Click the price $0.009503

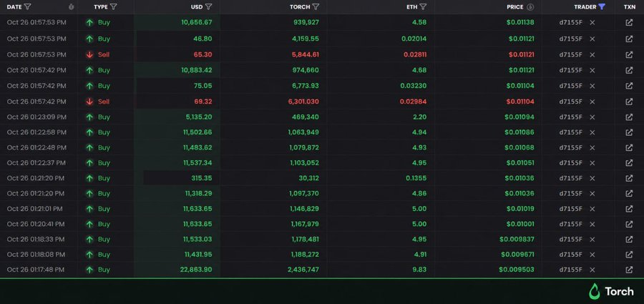point(517,270)
